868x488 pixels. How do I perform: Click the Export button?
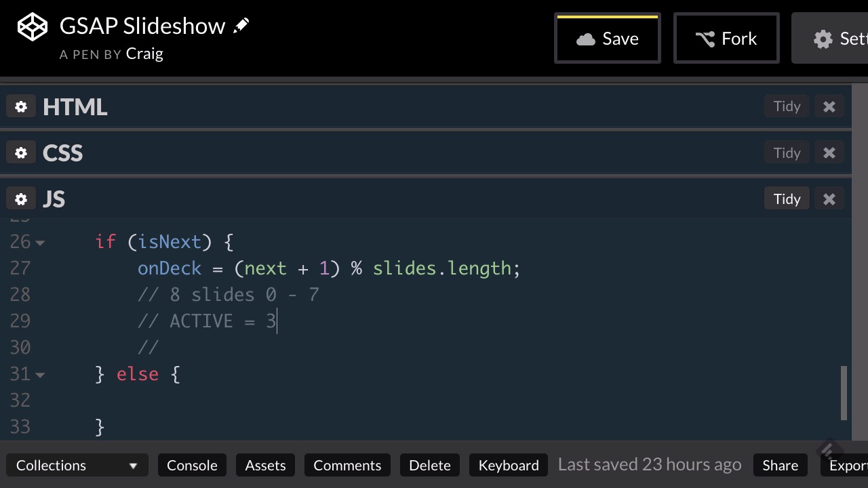pyautogui.click(x=844, y=465)
